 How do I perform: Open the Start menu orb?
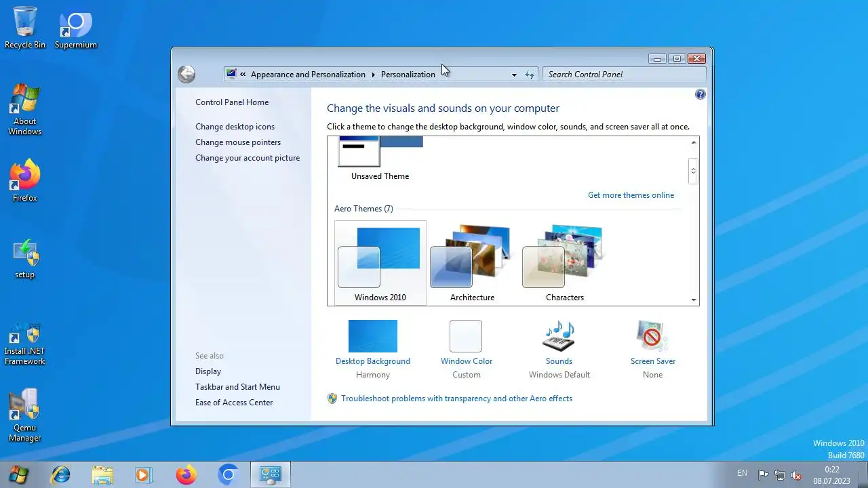[x=18, y=474]
